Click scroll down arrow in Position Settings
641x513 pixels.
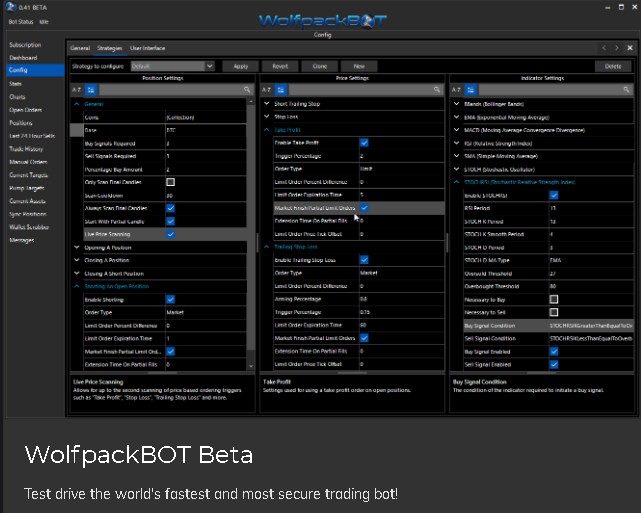tap(251, 366)
